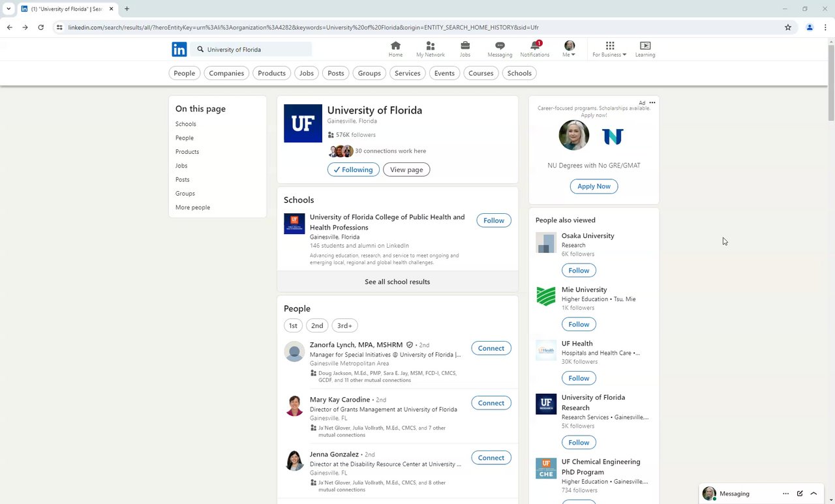Image resolution: width=835 pixels, height=504 pixels.
Task: Follow Osaka University
Action: coord(579,270)
